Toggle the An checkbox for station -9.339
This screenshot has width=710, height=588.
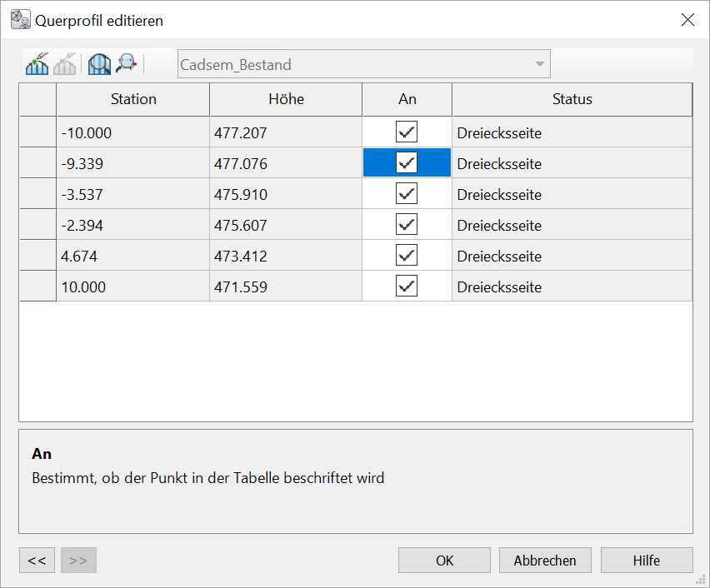pyautogui.click(x=407, y=163)
